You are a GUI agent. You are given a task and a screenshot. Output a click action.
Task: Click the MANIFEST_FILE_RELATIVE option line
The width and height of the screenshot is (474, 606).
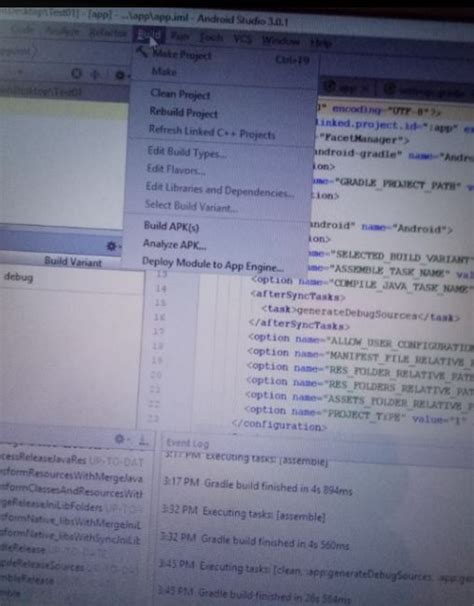[x=360, y=356]
